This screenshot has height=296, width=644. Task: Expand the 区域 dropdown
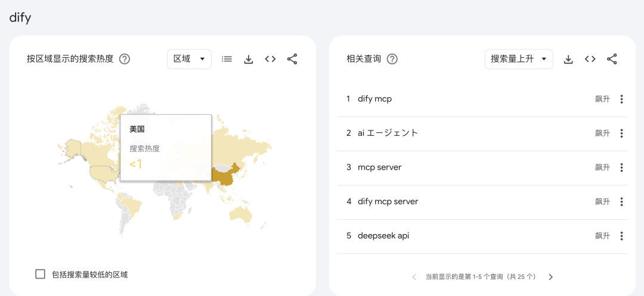pyautogui.click(x=189, y=59)
